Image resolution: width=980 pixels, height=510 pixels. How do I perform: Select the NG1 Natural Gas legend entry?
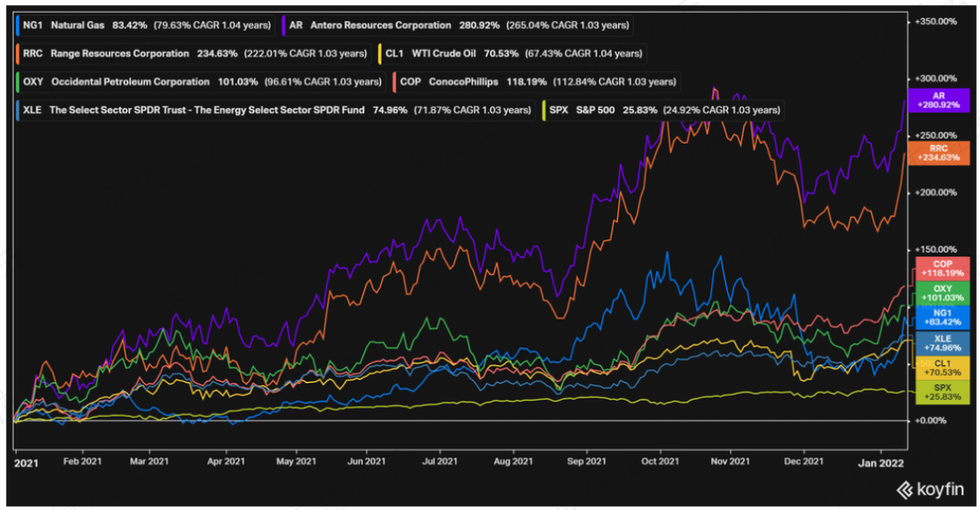(144, 25)
